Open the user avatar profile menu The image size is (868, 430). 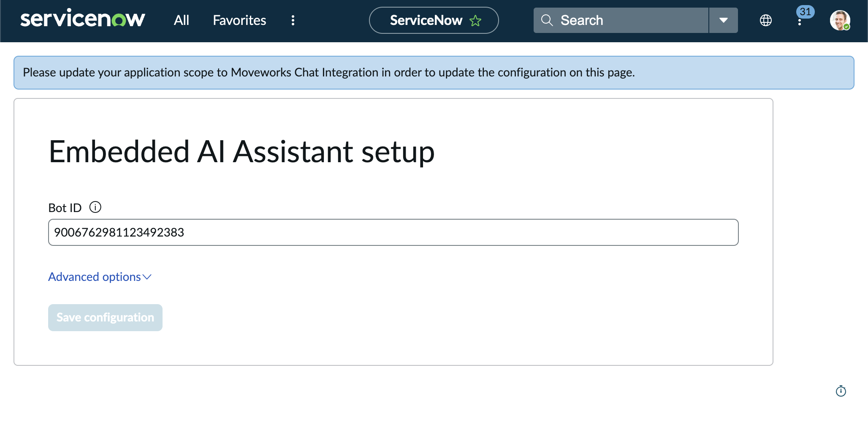(x=840, y=20)
